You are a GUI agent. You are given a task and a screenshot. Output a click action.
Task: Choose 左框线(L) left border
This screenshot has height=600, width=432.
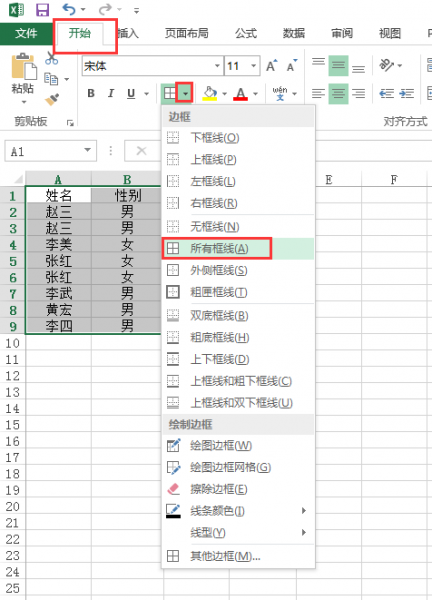[238, 181]
